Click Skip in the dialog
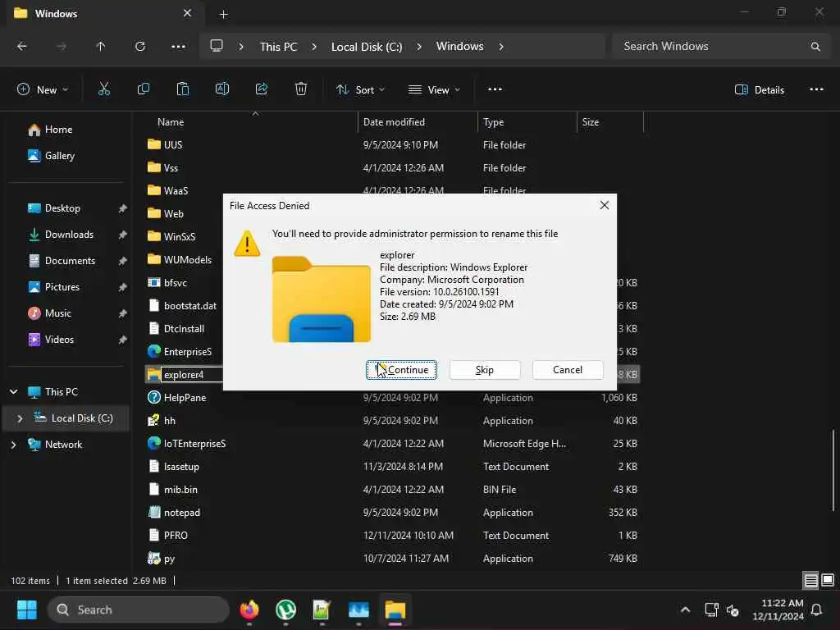Screen dimensions: 840x630 (x=485, y=370)
